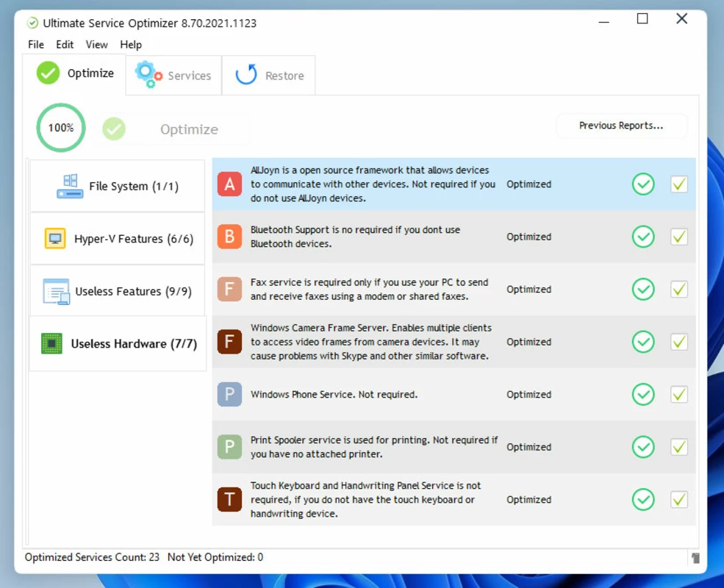
Task: Switch to the Services tab
Action: pyautogui.click(x=173, y=75)
